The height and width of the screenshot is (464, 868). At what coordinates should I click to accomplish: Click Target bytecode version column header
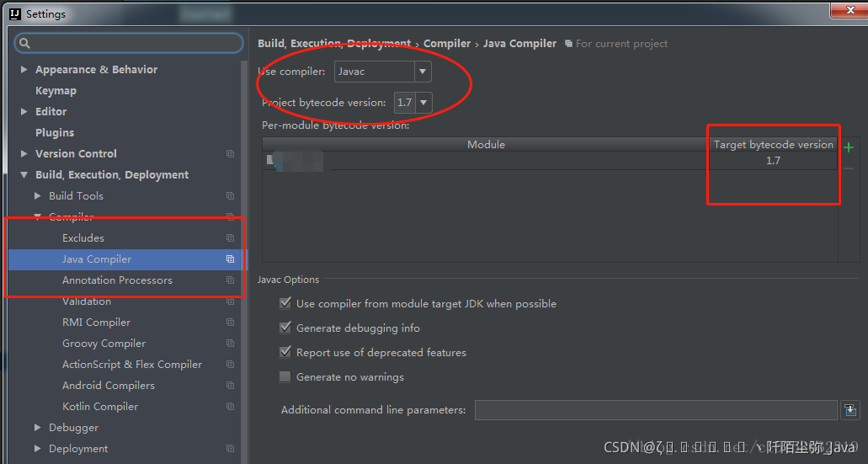[774, 145]
